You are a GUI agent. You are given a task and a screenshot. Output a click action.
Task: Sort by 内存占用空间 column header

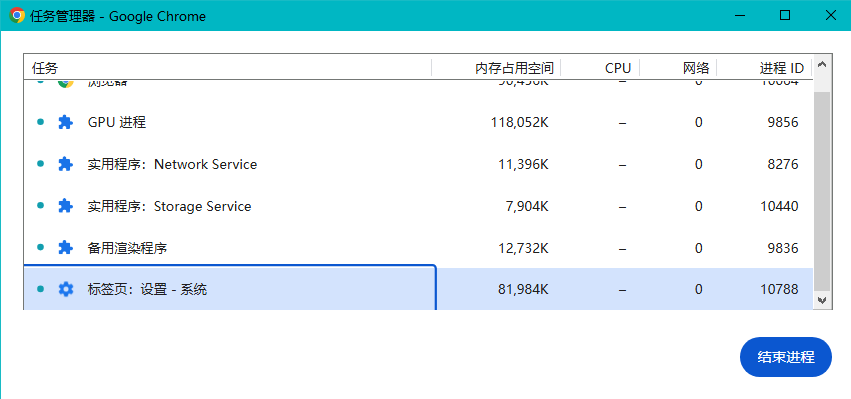[496, 68]
